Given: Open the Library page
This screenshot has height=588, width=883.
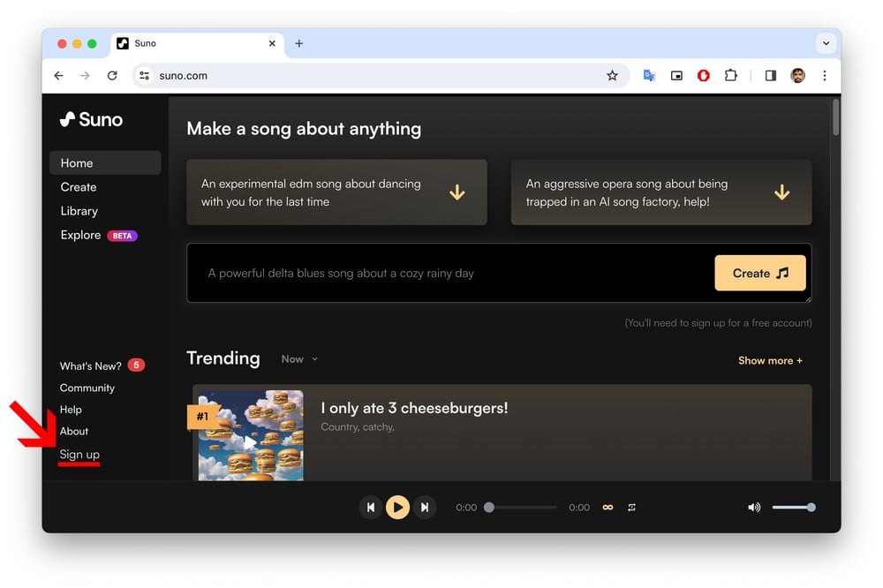Looking at the screenshot, I should point(79,211).
